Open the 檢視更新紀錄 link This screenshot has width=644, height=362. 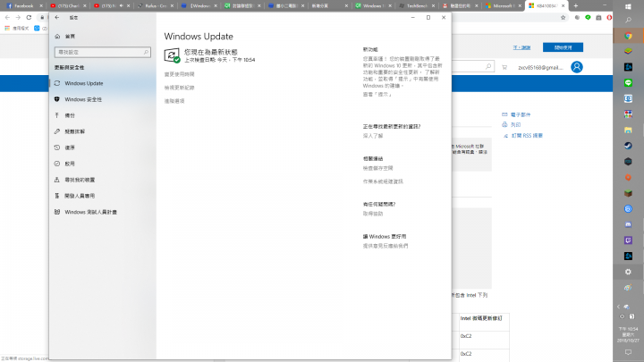coord(180,88)
